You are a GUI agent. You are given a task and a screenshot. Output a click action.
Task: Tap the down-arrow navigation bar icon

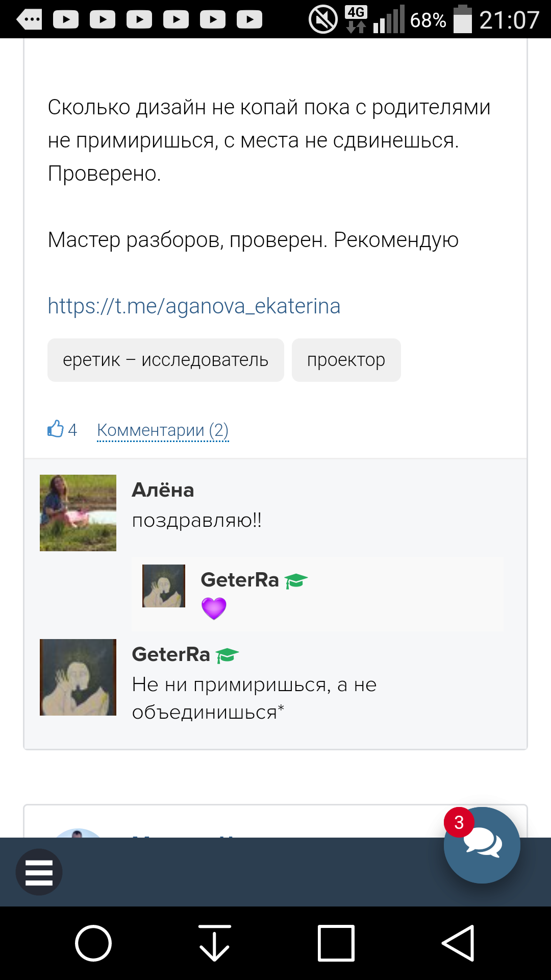tap(214, 943)
